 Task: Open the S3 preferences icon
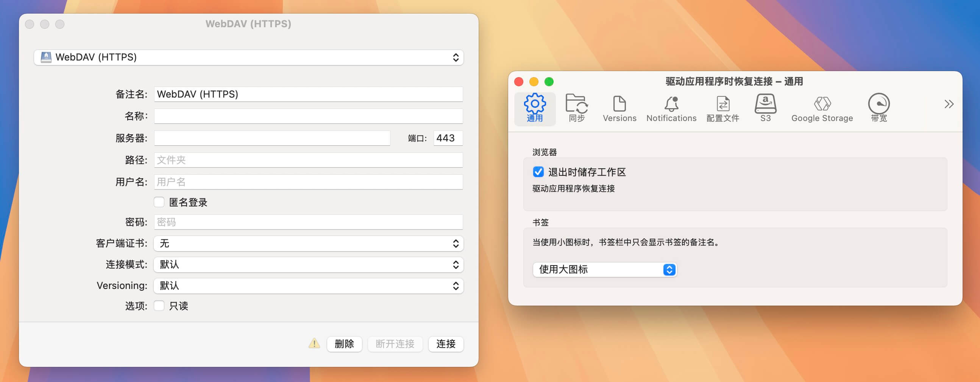(765, 108)
